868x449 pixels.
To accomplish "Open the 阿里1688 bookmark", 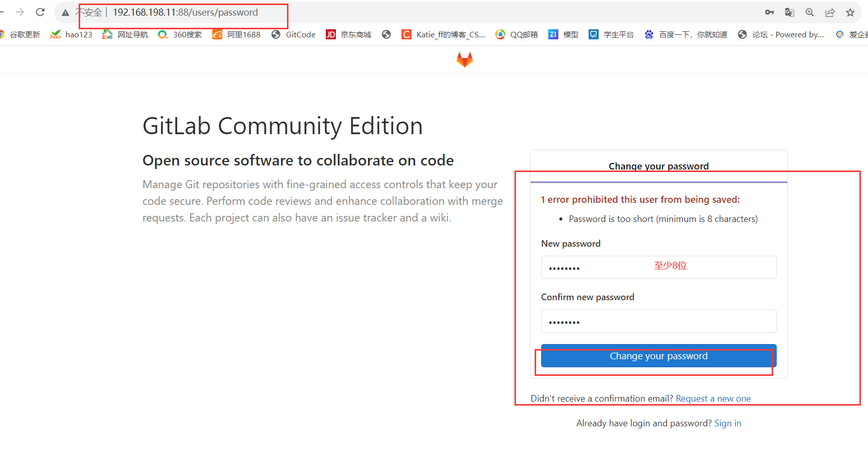I will [x=237, y=34].
